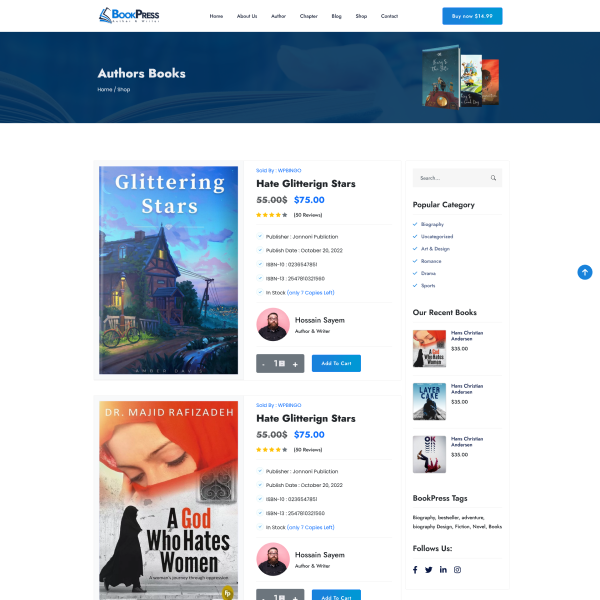The image size is (600, 600).
Task: Click first book's quantity field
Action: point(279,364)
